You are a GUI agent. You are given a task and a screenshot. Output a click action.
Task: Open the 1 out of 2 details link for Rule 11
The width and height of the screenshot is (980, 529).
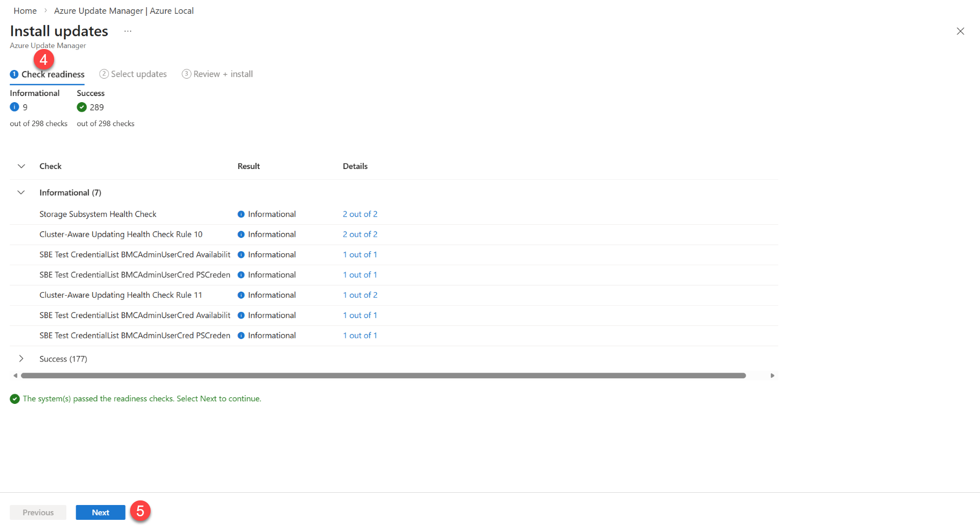click(360, 295)
